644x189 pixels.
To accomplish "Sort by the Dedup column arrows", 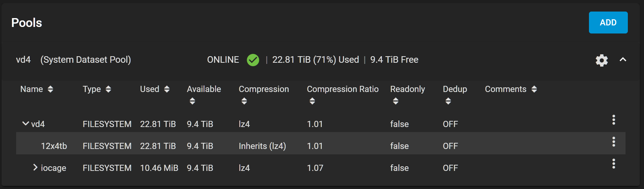I will click(448, 101).
